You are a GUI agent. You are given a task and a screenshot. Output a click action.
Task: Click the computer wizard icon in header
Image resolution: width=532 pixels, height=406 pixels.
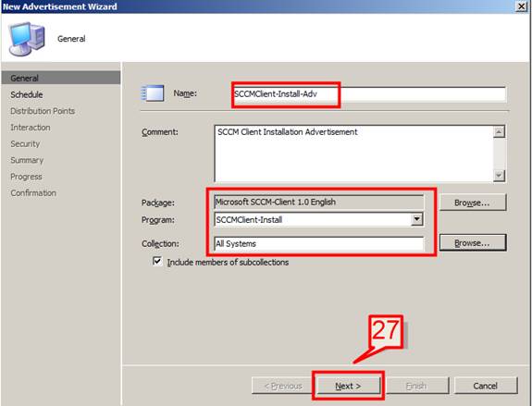coord(27,38)
